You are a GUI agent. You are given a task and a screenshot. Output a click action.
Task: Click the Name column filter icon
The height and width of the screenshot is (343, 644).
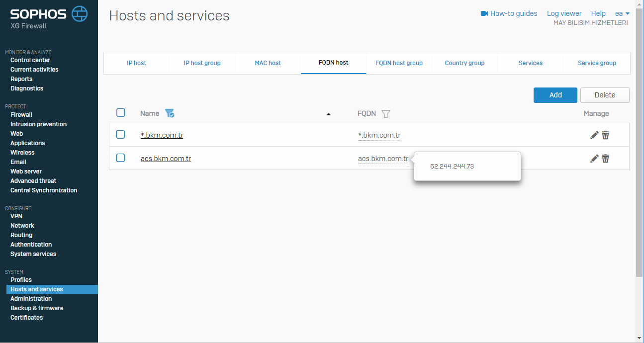point(170,113)
